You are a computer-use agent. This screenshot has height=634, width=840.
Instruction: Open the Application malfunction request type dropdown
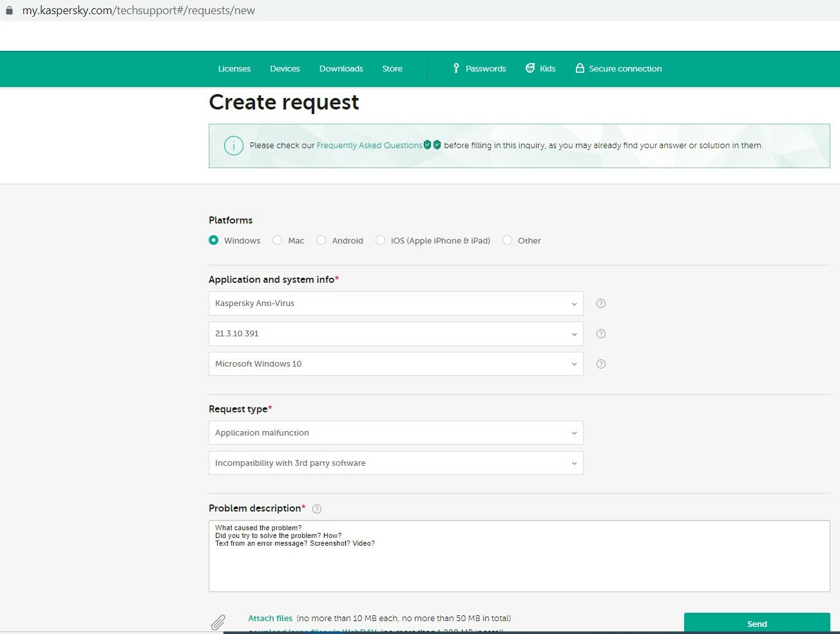tap(396, 433)
